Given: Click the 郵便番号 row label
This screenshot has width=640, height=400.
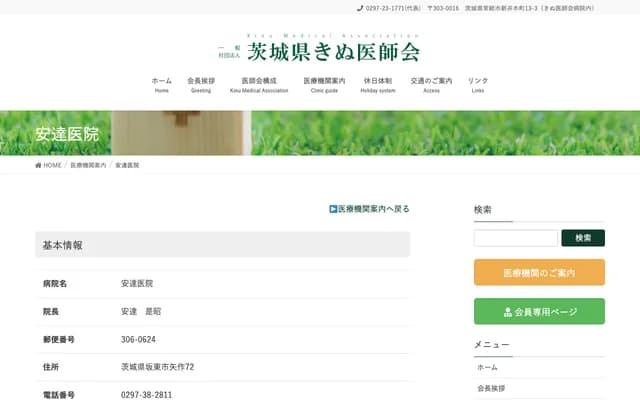Looking at the screenshot, I should (59, 339).
